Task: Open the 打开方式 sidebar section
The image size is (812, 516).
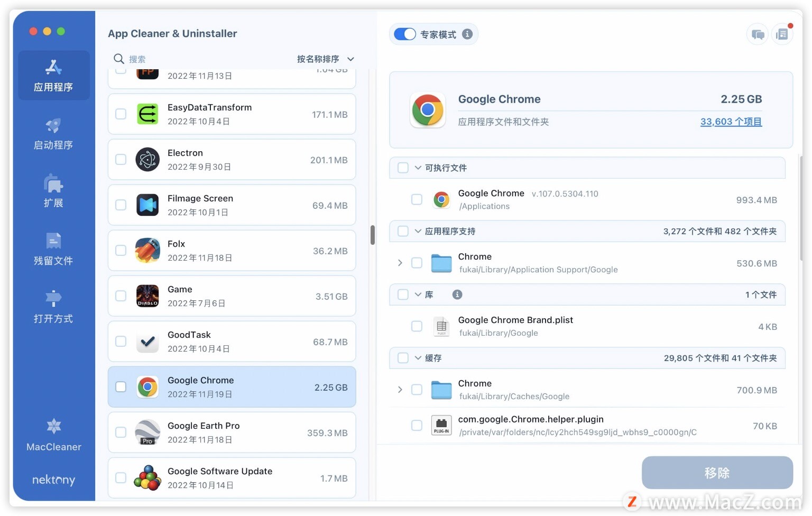Action: coord(53,307)
